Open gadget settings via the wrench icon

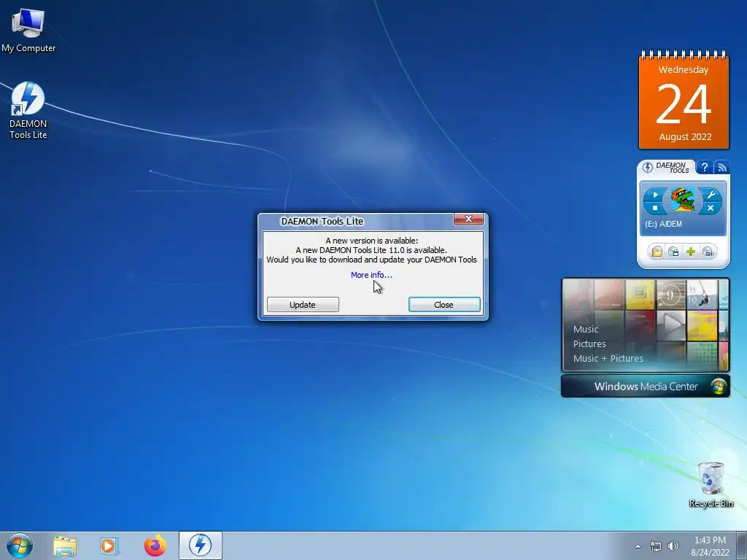click(x=711, y=194)
